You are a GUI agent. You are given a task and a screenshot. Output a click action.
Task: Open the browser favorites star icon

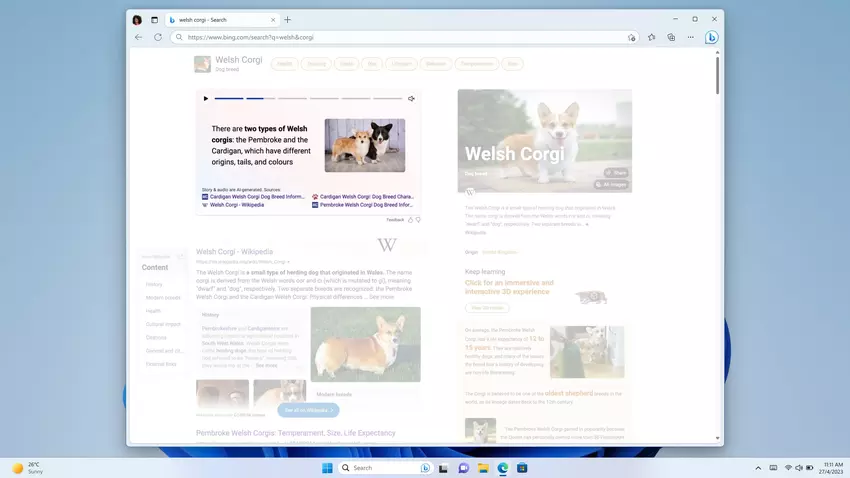[x=651, y=37]
